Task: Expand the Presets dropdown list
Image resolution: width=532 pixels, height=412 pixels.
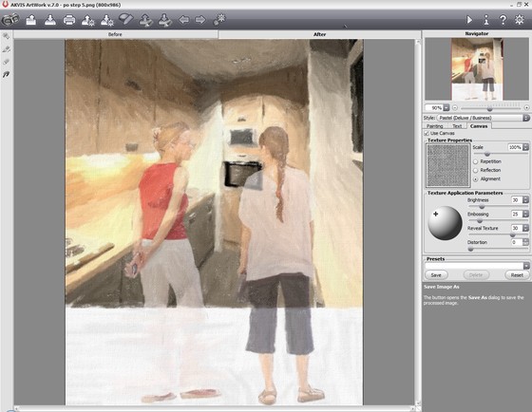Action: (526, 266)
